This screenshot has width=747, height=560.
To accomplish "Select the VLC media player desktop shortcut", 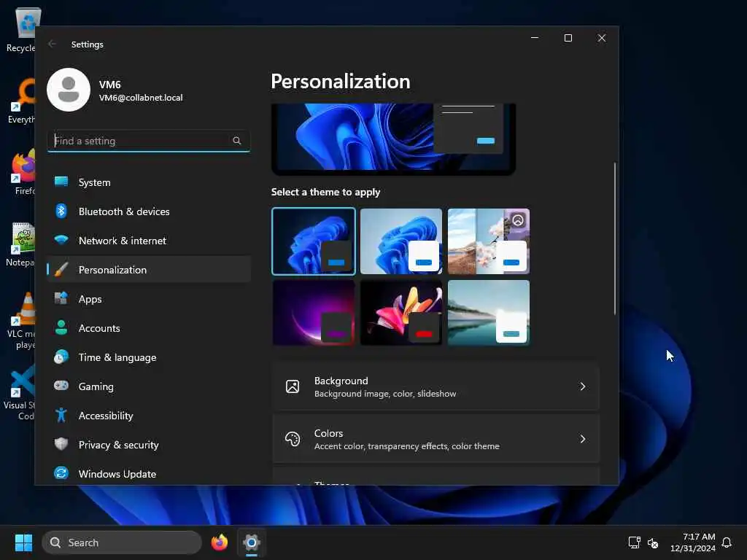I will (21, 320).
